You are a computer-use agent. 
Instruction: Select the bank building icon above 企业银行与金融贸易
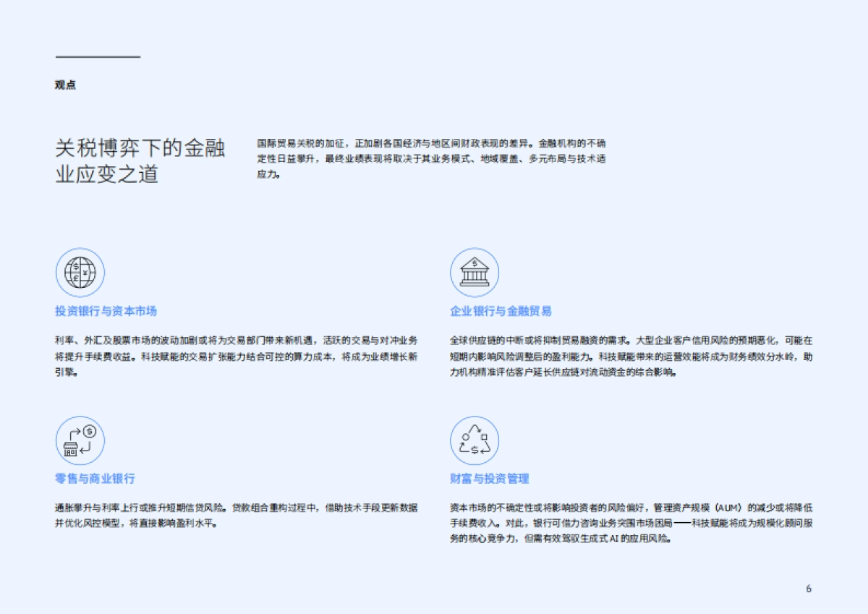coord(474,273)
